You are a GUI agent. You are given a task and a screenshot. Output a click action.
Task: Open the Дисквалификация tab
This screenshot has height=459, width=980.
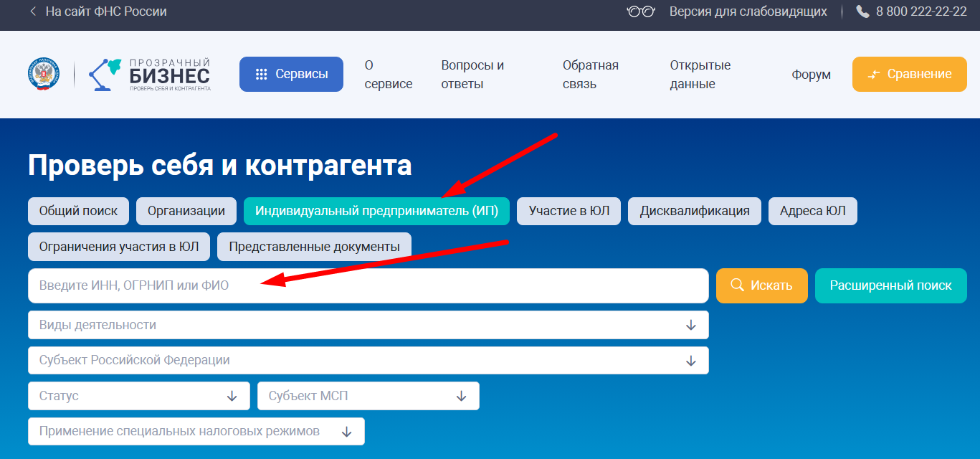[x=694, y=211]
